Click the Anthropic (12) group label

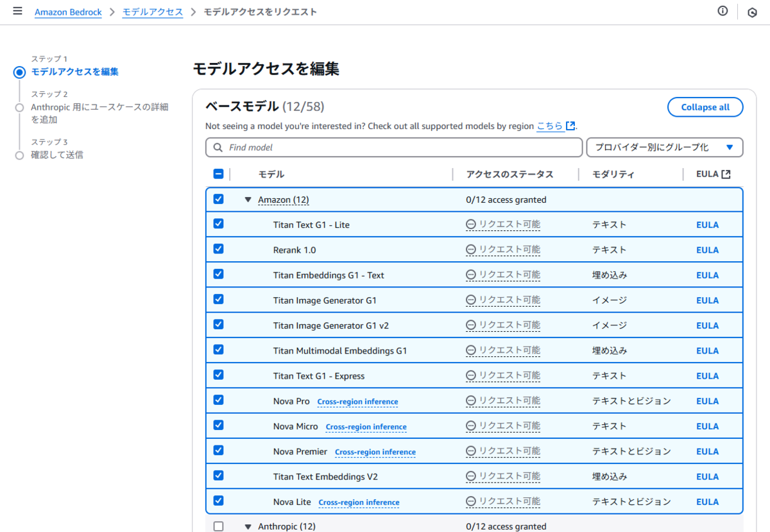tap(287, 526)
